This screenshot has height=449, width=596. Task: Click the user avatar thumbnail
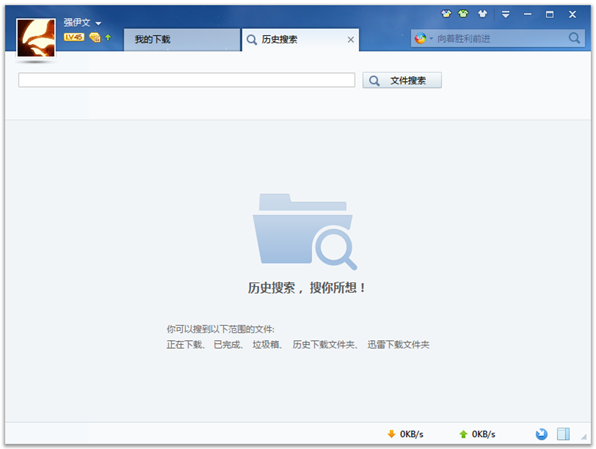pos(36,38)
